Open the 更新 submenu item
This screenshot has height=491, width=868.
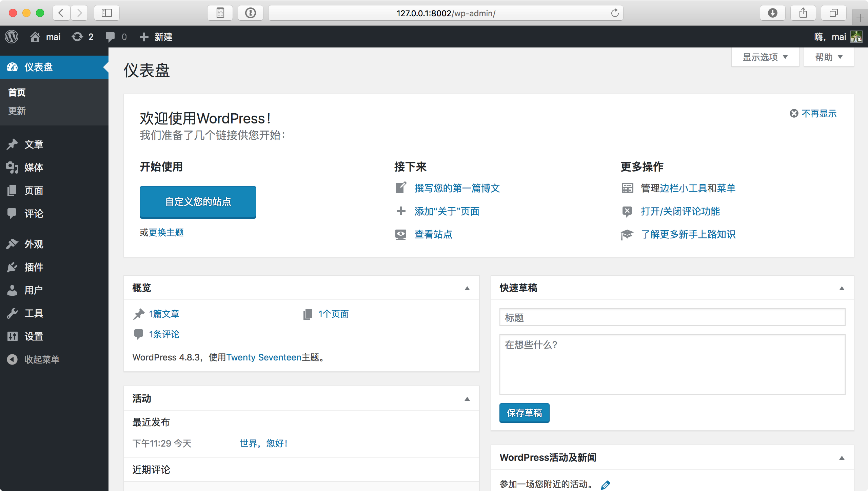point(17,111)
